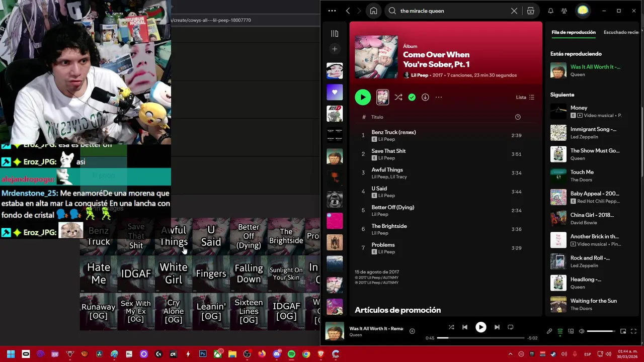The height and width of the screenshot is (362, 644).
Task: Create a playlist with the plus icon
Action: pyautogui.click(x=335, y=49)
